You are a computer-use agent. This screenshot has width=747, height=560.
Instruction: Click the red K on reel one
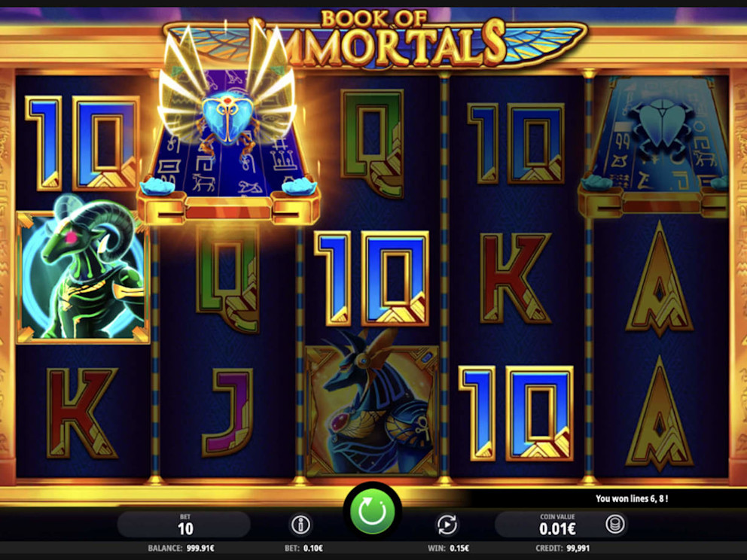(82, 412)
